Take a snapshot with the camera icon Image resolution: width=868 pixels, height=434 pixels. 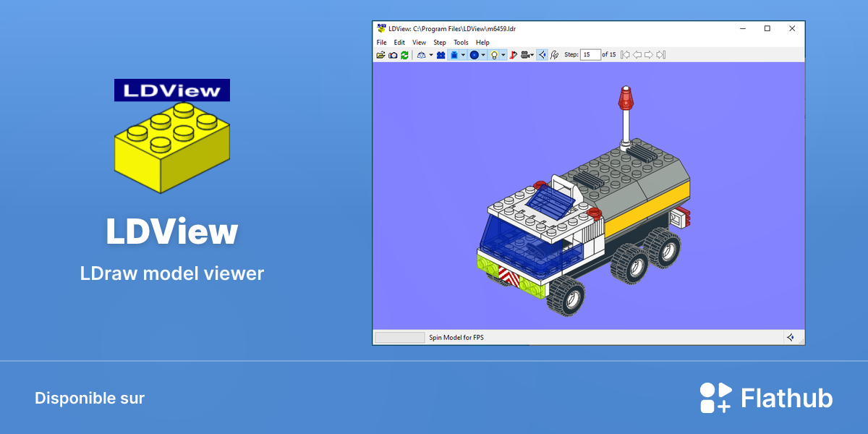tap(393, 55)
